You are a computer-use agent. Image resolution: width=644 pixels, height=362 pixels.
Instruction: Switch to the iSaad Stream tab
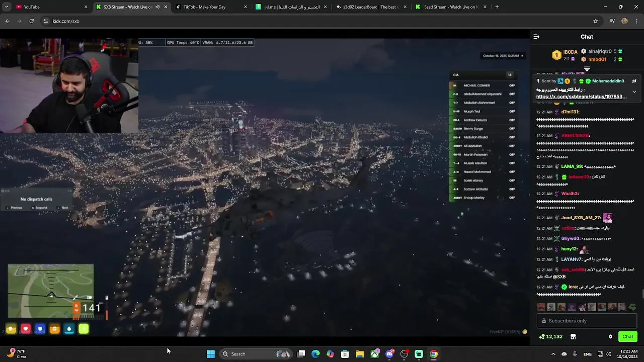pyautogui.click(x=450, y=7)
